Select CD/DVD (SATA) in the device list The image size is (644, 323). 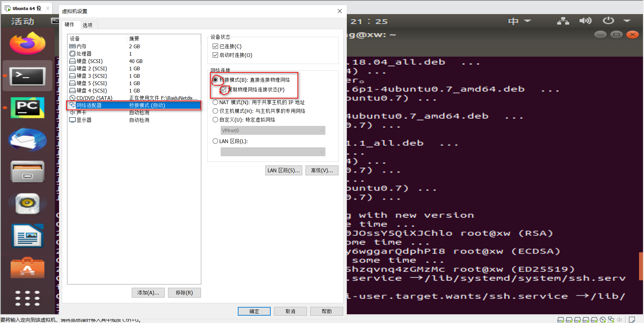[94, 98]
